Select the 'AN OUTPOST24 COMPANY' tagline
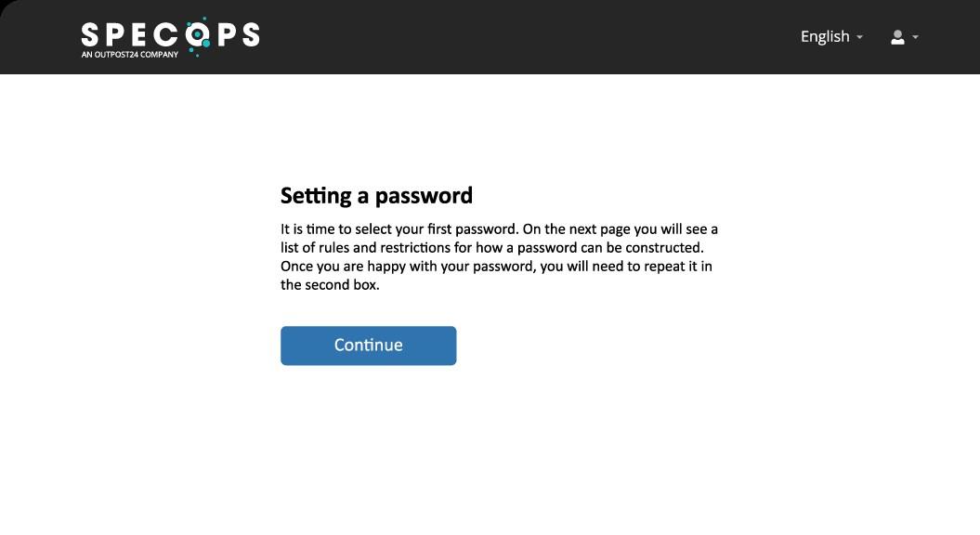This screenshot has height=535, width=980. click(x=129, y=55)
